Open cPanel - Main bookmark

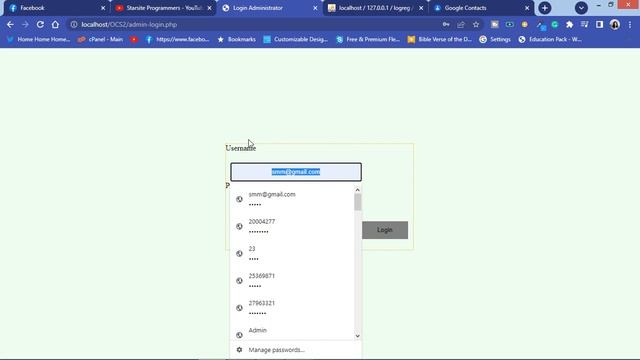click(x=100, y=40)
